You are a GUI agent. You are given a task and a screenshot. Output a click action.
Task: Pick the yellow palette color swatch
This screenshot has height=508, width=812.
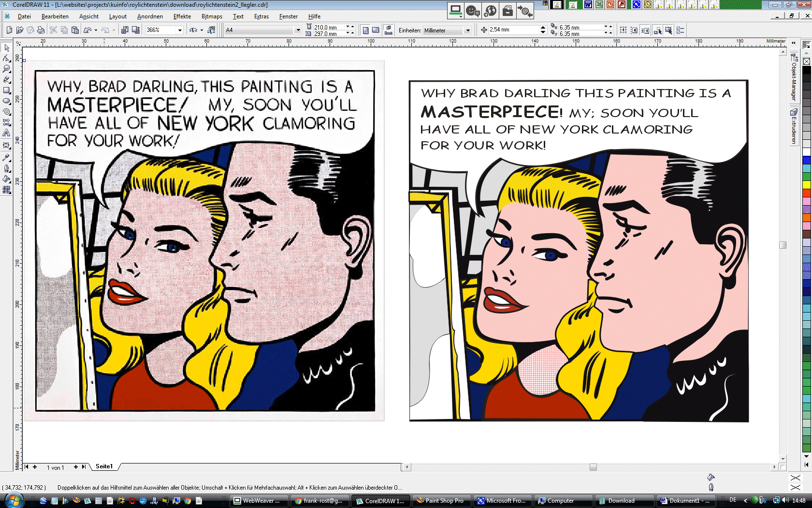pos(807,185)
